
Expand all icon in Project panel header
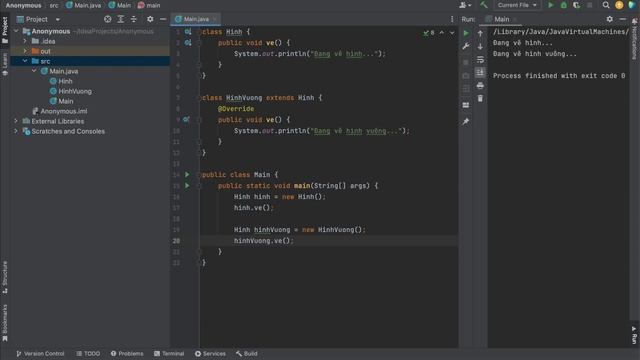click(x=121, y=19)
